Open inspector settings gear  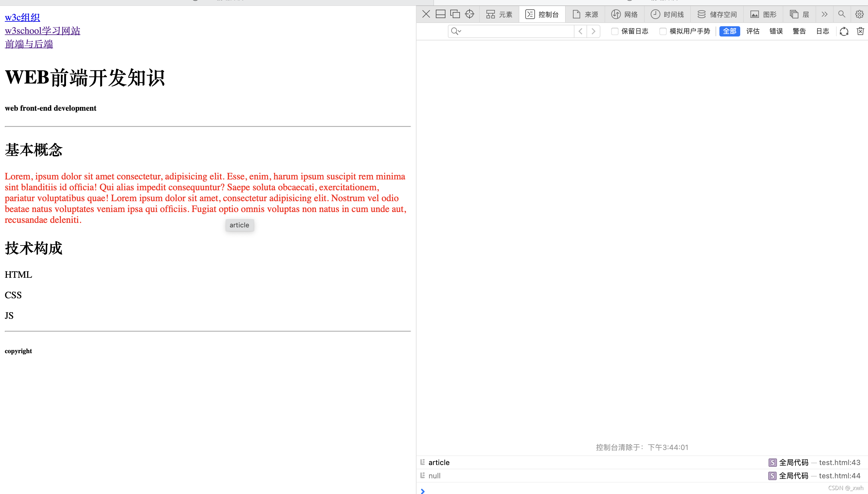pyautogui.click(x=859, y=14)
